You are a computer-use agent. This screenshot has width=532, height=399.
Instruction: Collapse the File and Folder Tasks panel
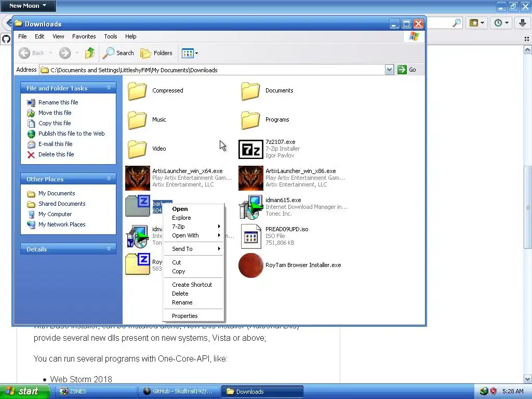click(x=109, y=88)
